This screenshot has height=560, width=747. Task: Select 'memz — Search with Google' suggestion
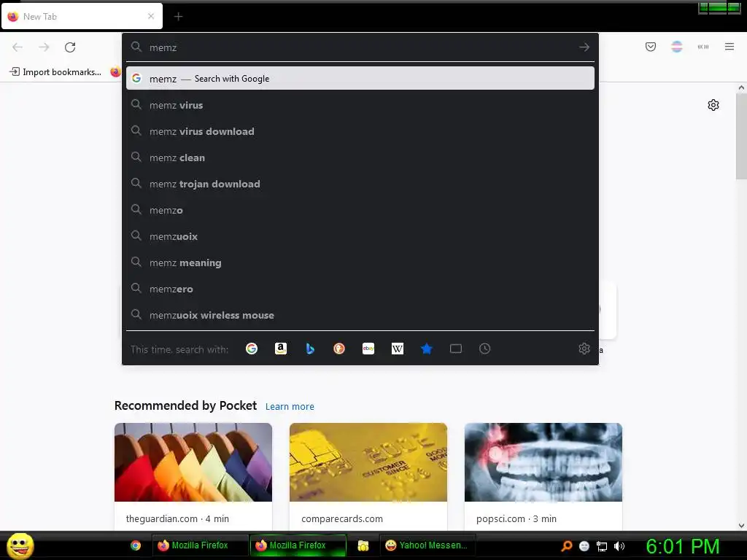click(360, 79)
